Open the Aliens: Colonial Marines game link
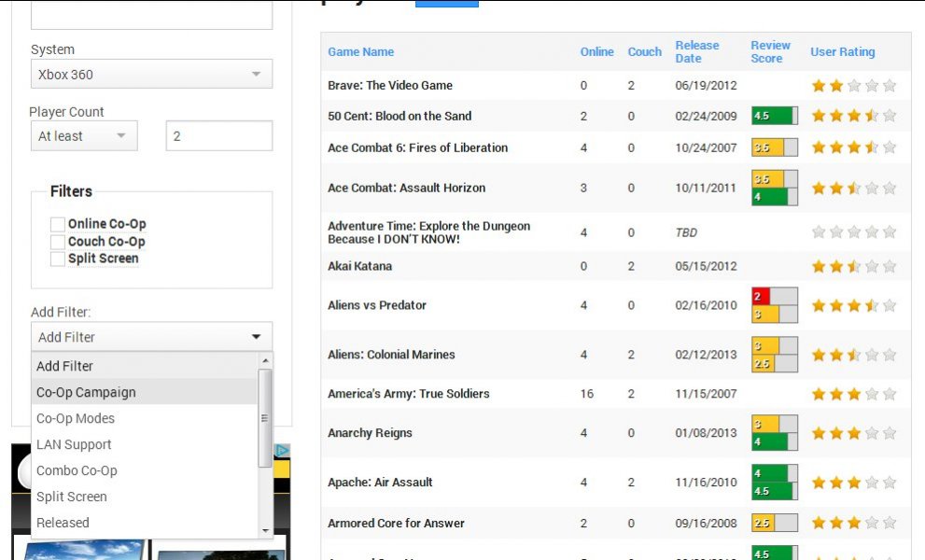 point(391,355)
